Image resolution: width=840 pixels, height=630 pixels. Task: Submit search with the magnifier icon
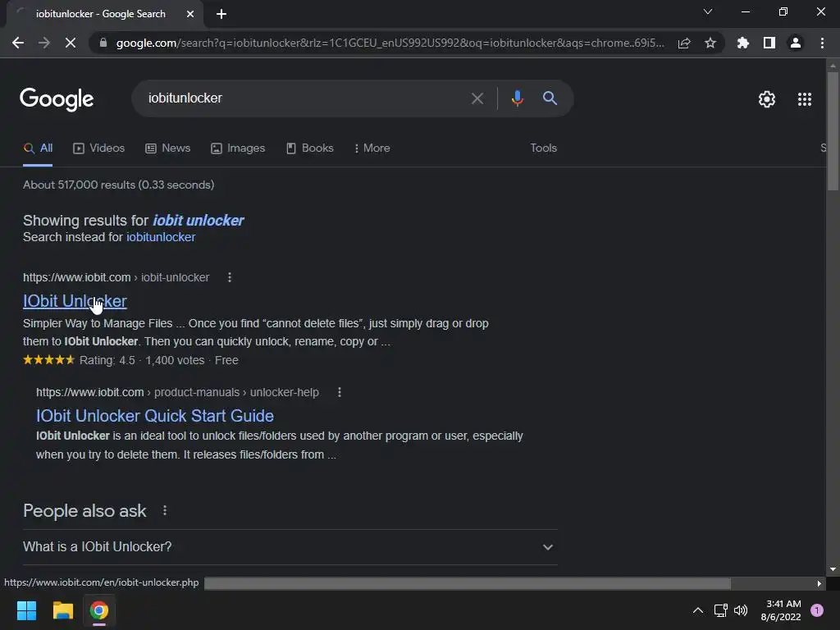550,98
